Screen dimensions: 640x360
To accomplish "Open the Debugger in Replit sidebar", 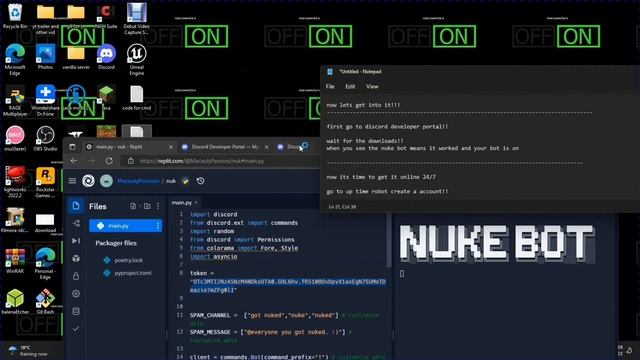I will pyautogui.click(x=76, y=241).
